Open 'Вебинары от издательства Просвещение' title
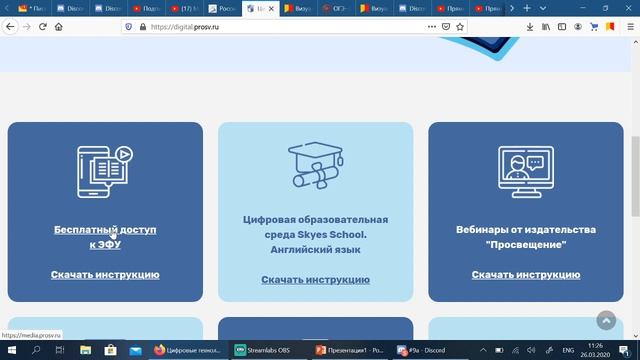640x360 pixels. click(526, 237)
